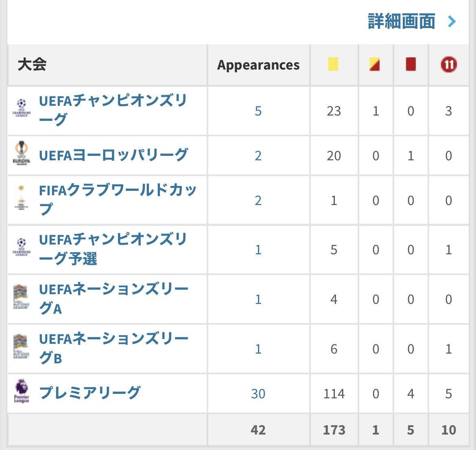
Task: Sort by the Appearances column header
Action: coord(258,65)
